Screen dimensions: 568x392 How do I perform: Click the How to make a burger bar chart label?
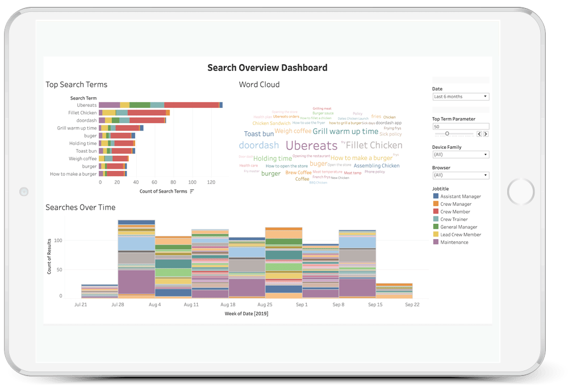[x=73, y=174]
